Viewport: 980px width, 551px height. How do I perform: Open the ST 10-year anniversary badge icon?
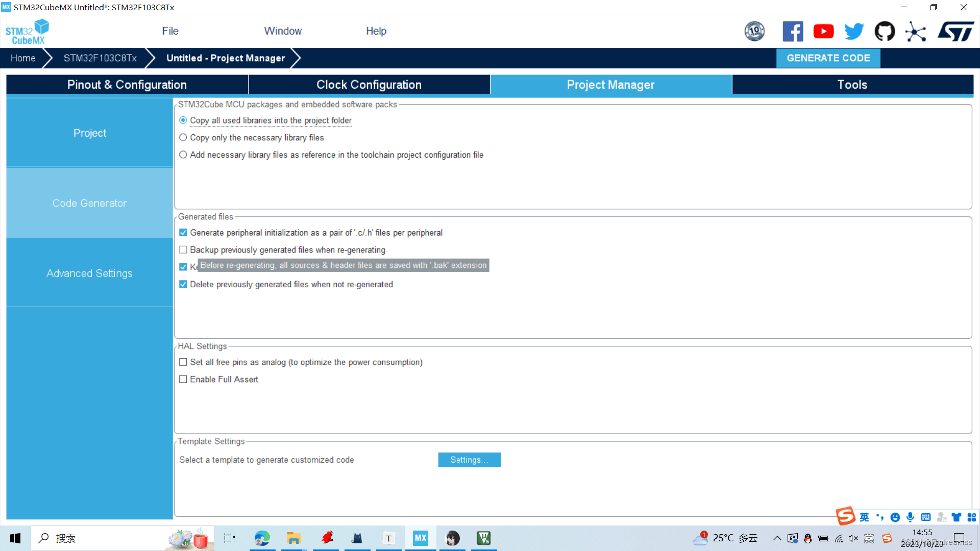click(754, 31)
